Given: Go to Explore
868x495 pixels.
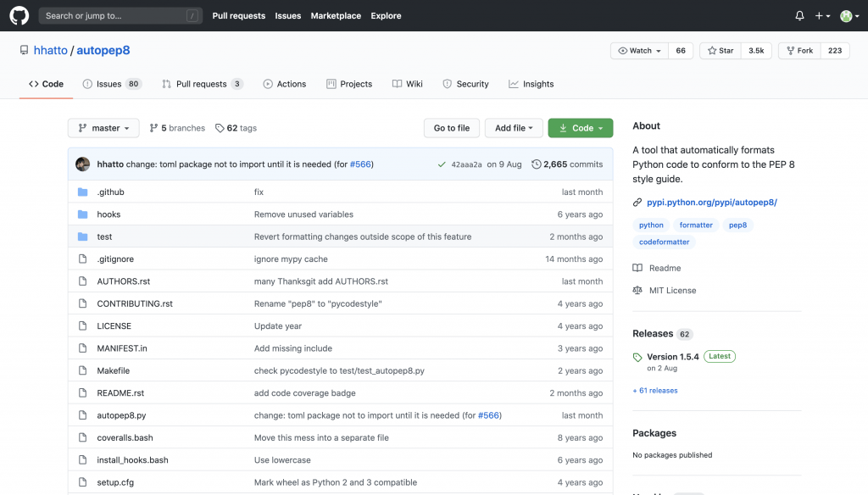Looking at the screenshot, I should [x=386, y=15].
